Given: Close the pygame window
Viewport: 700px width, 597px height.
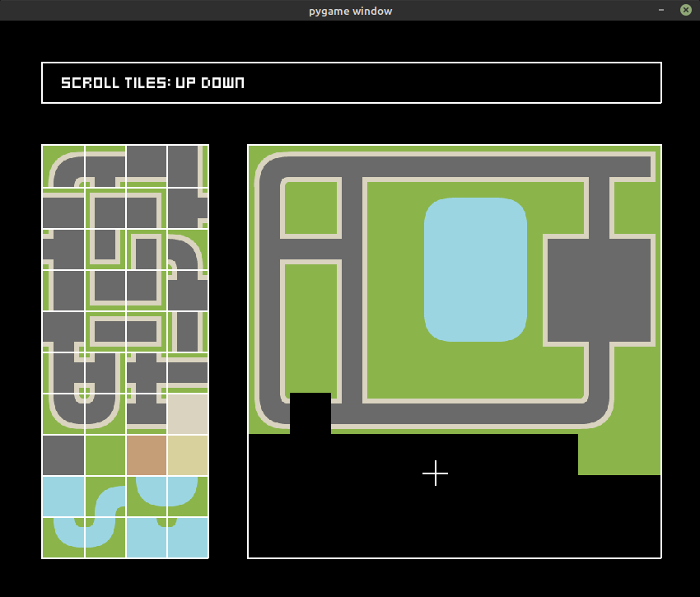Looking at the screenshot, I should pos(686,10).
